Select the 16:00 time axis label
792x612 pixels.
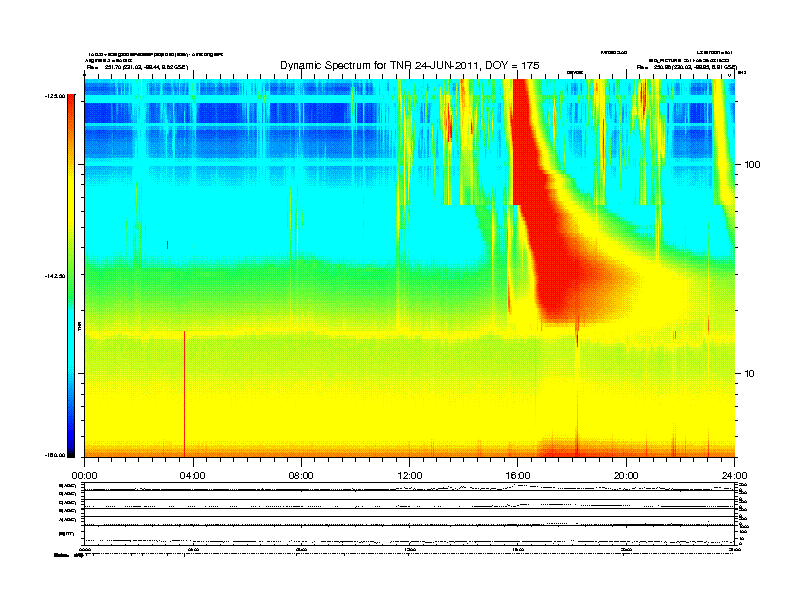click(518, 476)
